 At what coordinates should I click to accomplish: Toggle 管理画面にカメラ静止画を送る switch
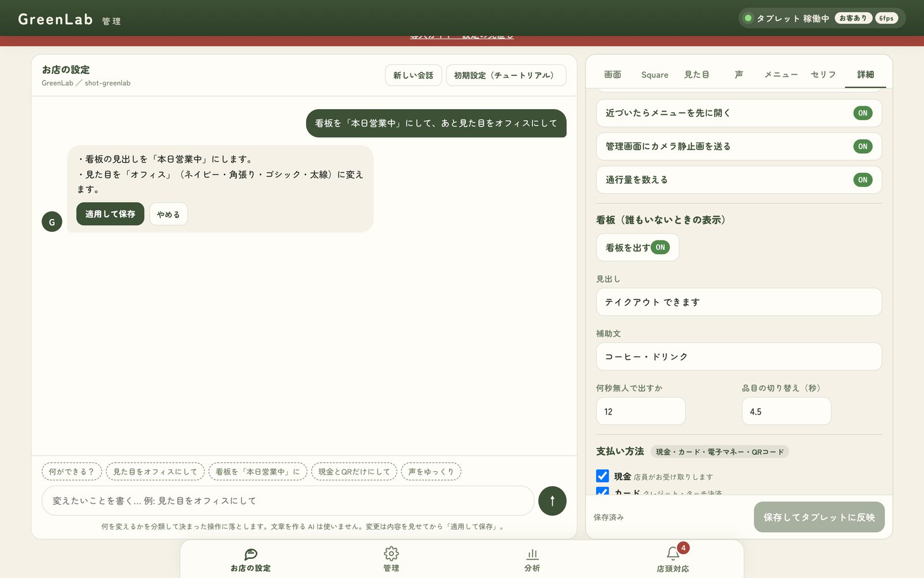pos(862,146)
